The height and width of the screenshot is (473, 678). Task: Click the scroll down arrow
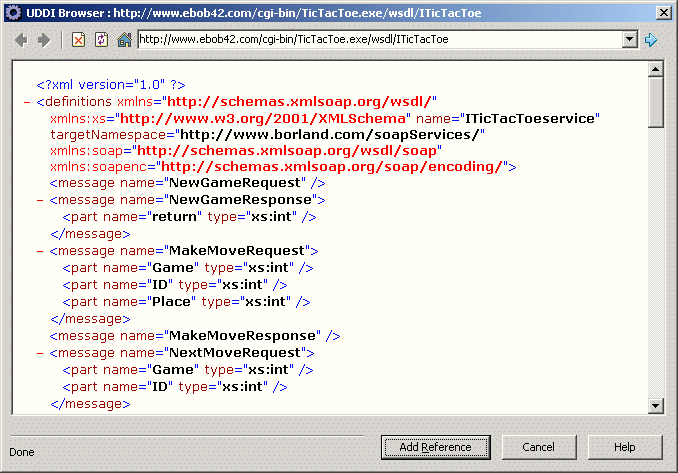pyautogui.click(x=656, y=406)
